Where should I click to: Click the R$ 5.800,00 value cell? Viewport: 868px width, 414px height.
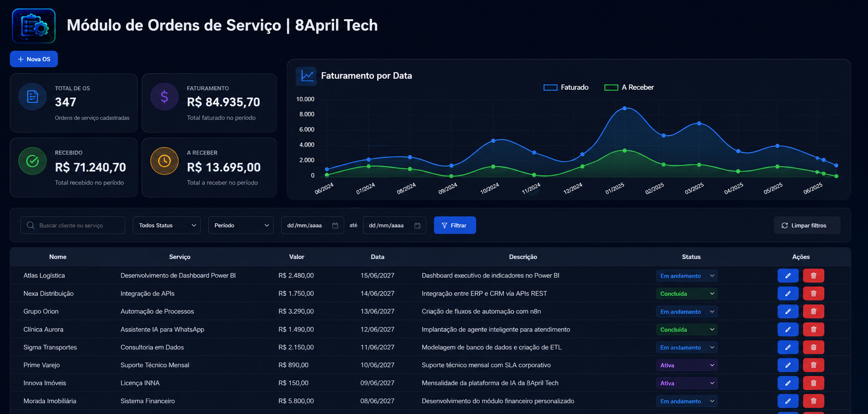tap(296, 401)
